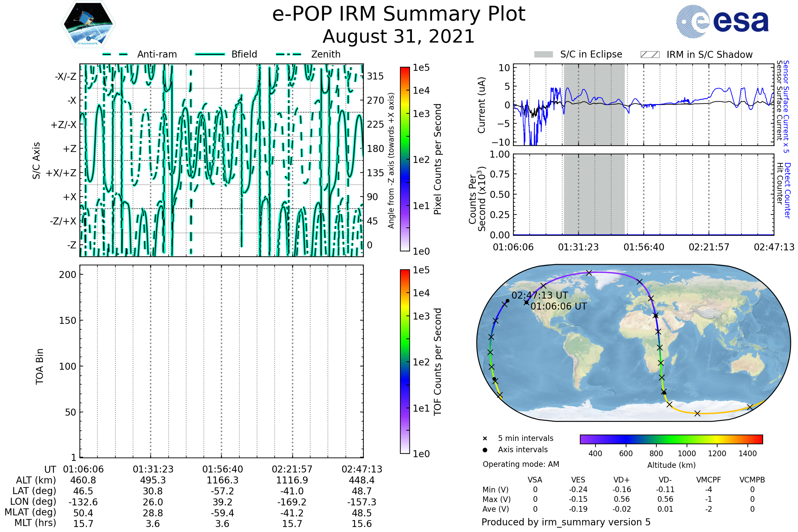Click the Operating mode: AM text

pos(521,464)
